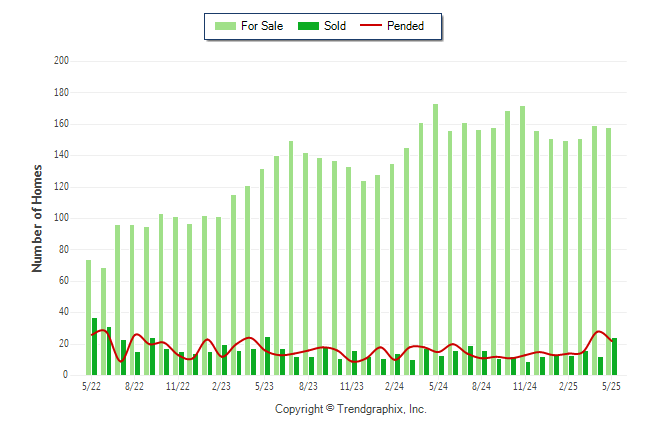Screen dimensions: 646x434
Task: Click the 11/22 x-axis label
Action: point(178,386)
